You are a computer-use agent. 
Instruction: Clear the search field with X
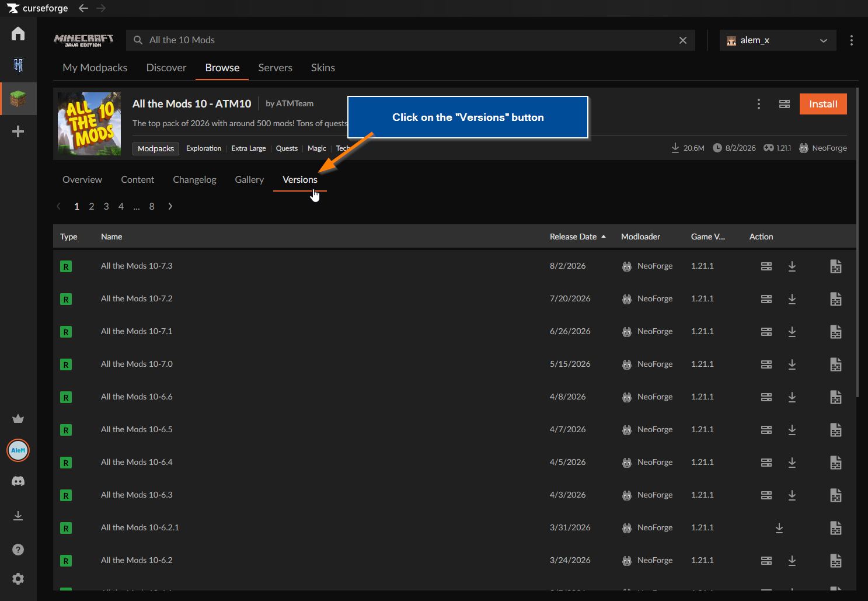(683, 40)
